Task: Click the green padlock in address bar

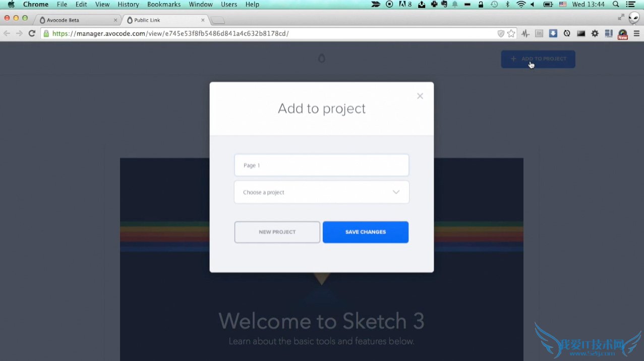Action: [x=46, y=33]
